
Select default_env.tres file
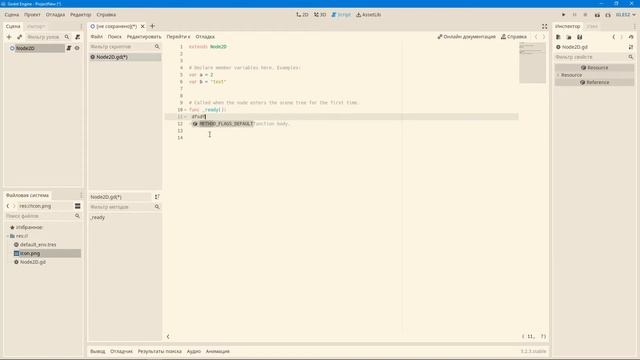click(38, 245)
